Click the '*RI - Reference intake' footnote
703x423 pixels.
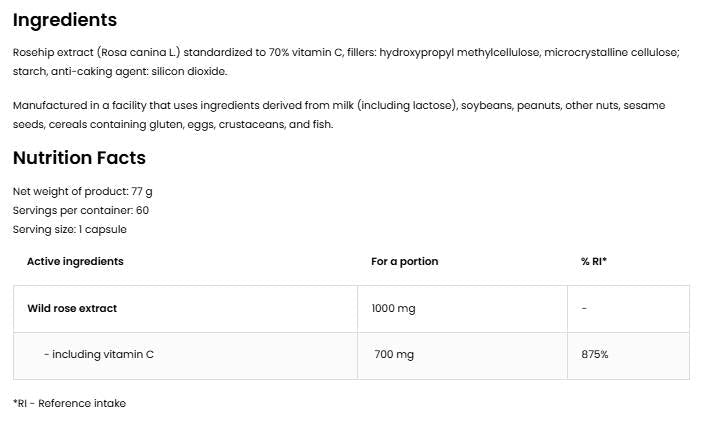click(69, 403)
